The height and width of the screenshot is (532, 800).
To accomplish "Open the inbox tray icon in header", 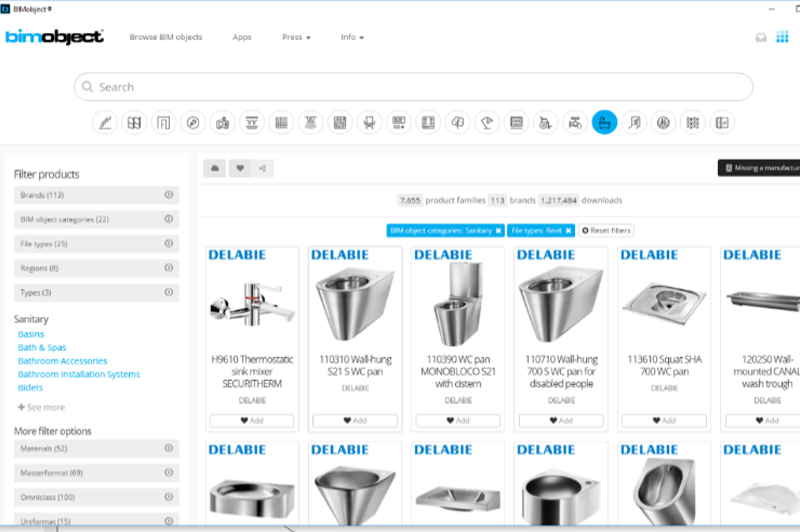I will [x=761, y=37].
